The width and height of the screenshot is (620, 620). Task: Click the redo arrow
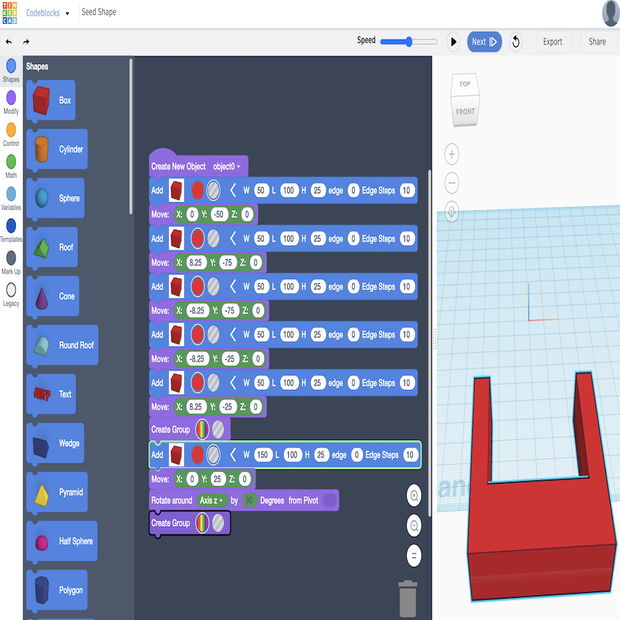click(26, 42)
